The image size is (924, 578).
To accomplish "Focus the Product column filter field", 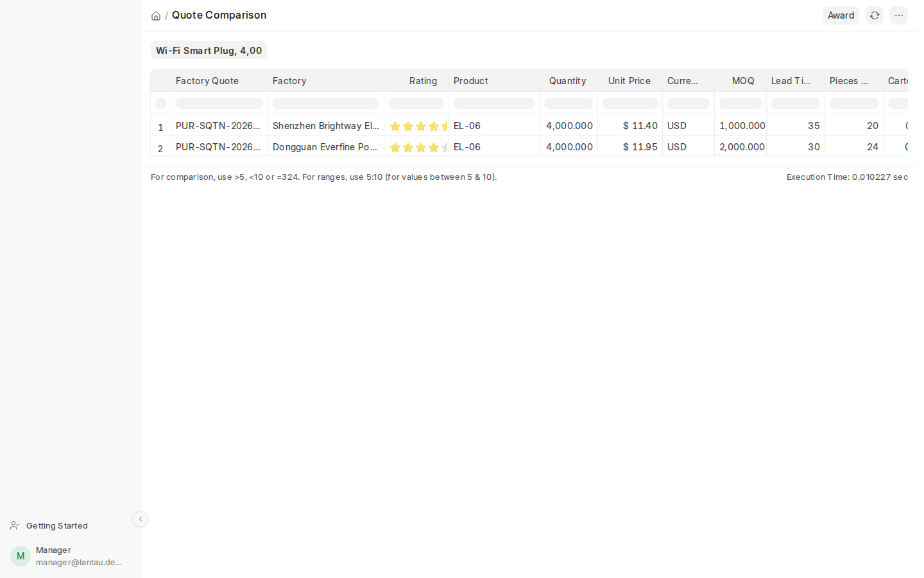I will [x=494, y=103].
